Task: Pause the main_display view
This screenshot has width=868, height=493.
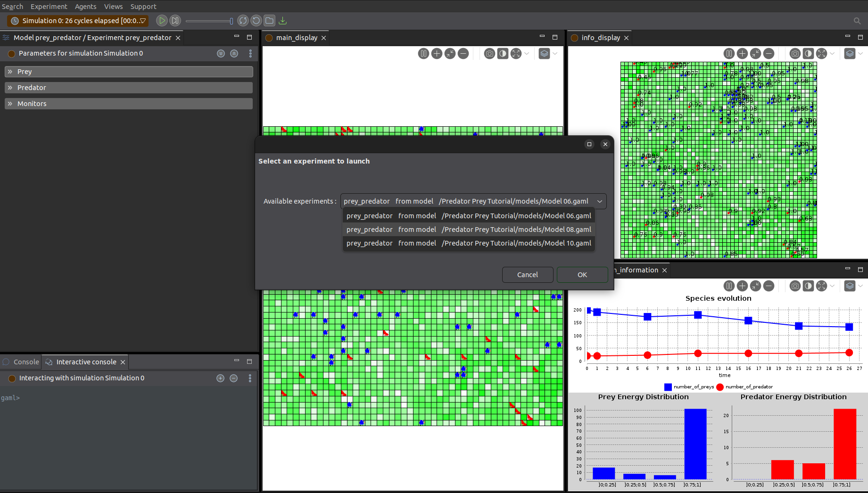Action: click(x=423, y=54)
